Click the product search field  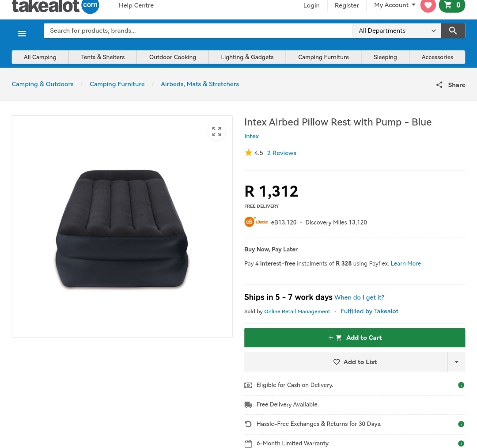coord(198,30)
